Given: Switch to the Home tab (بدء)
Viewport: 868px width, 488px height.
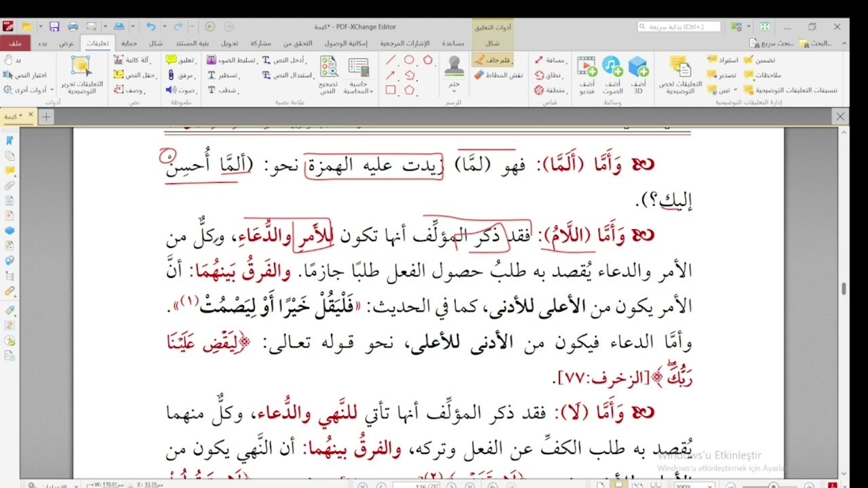Looking at the screenshot, I should (x=43, y=43).
